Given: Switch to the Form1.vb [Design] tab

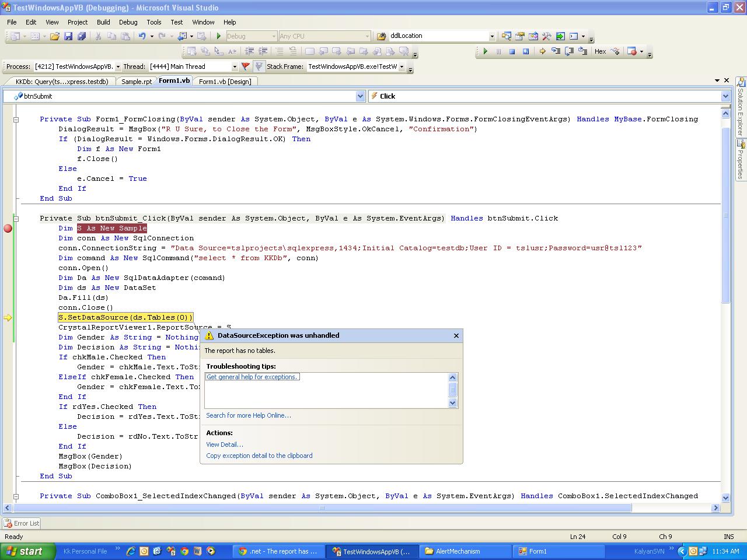Looking at the screenshot, I should point(225,82).
